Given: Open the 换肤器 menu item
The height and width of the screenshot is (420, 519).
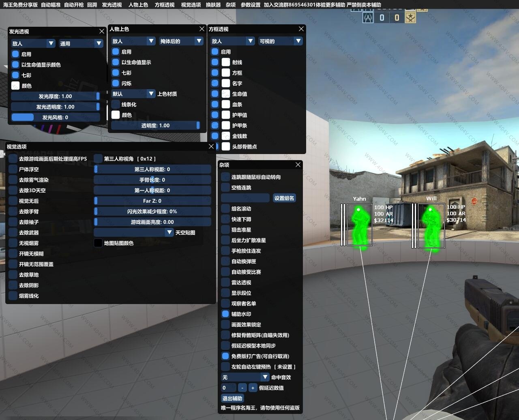Looking at the screenshot, I should pos(213,4).
